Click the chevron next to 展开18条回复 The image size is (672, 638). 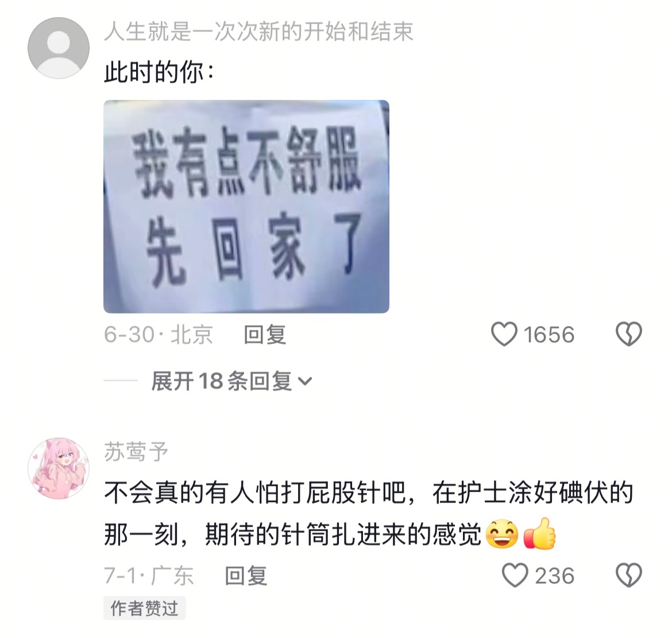pos(305,381)
